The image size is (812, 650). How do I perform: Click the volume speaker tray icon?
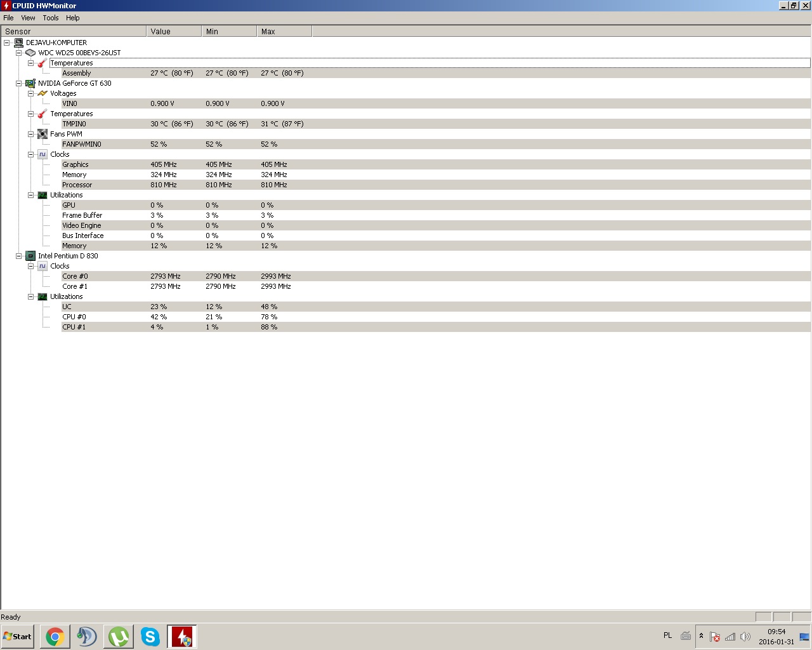click(745, 637)
